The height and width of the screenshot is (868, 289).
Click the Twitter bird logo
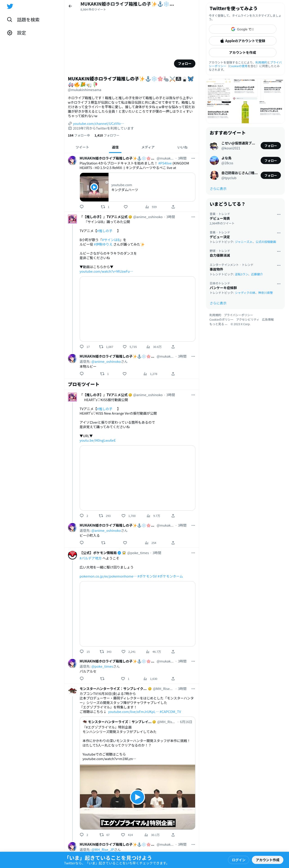(x=10, y=6)
